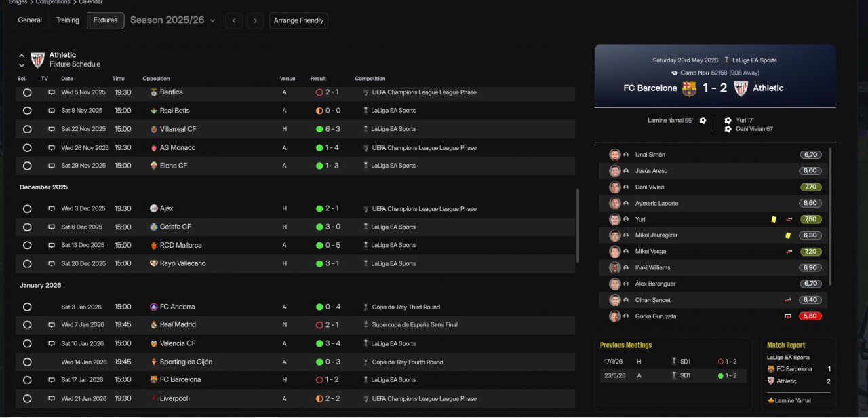Select the Valencia CF fixture radio button
This screenshot has width=868, height=418.
27,344
